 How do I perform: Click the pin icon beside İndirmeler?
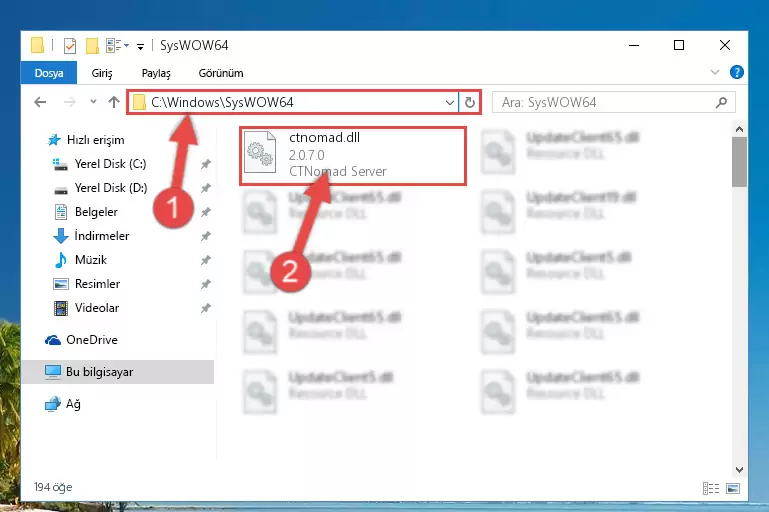(x=205, y=236)
